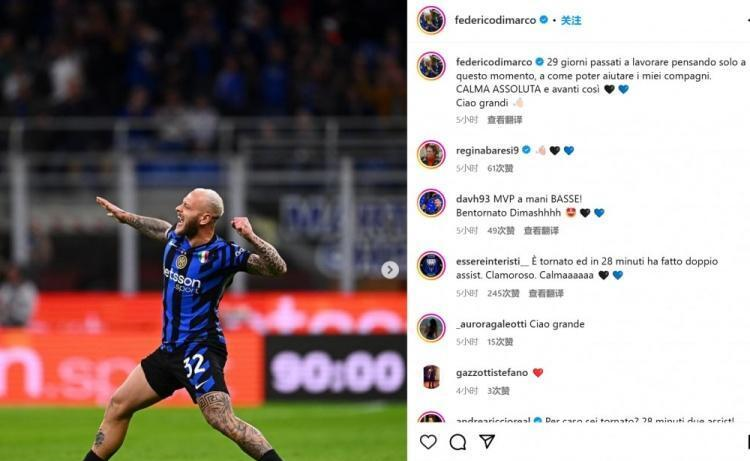
Task: Open the comment bubble icon
Action: [458, 442]
